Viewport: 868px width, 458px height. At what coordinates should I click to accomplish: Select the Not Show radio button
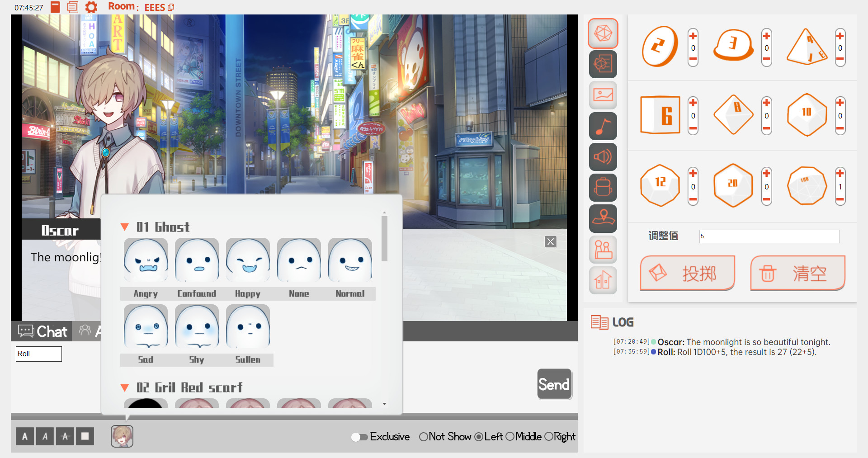coord(424,437)
